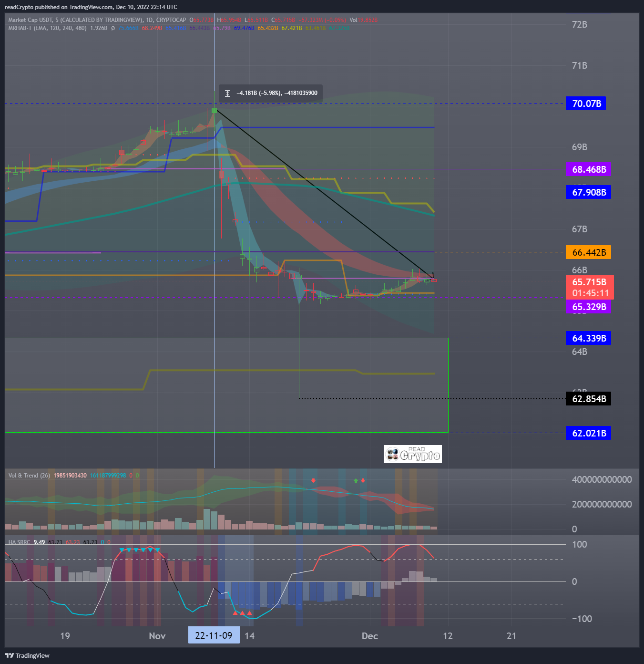Click the TradingView logo at bottom left

click(x=27, y=655)
